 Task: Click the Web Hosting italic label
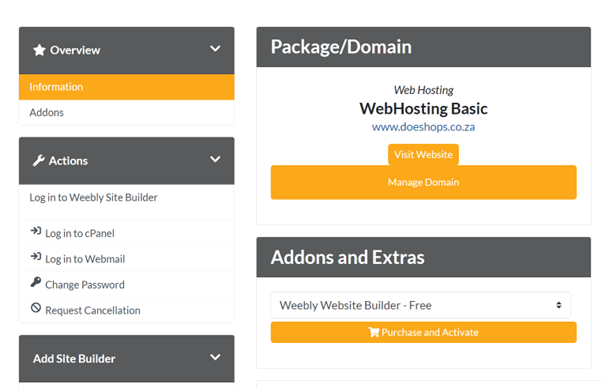click(423, 90)
